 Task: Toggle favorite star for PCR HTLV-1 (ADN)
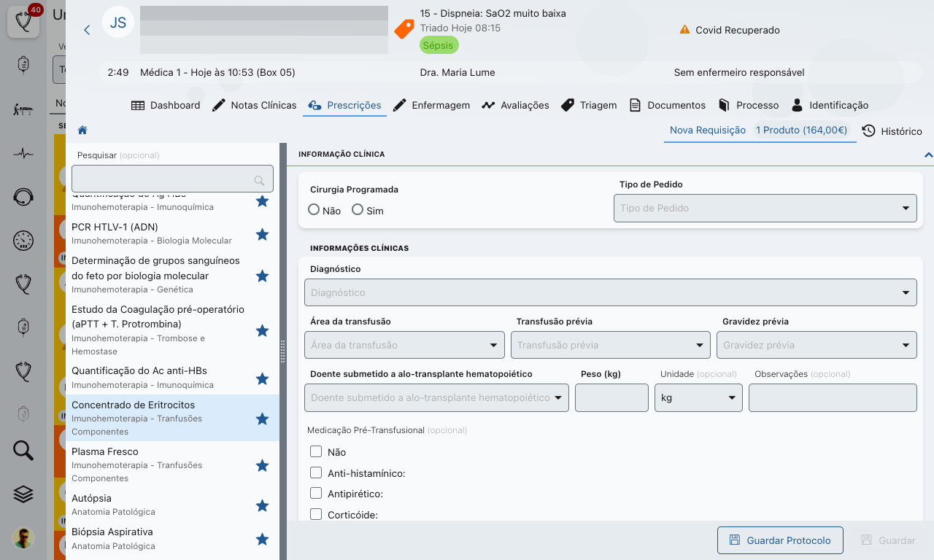click(263, 234)
